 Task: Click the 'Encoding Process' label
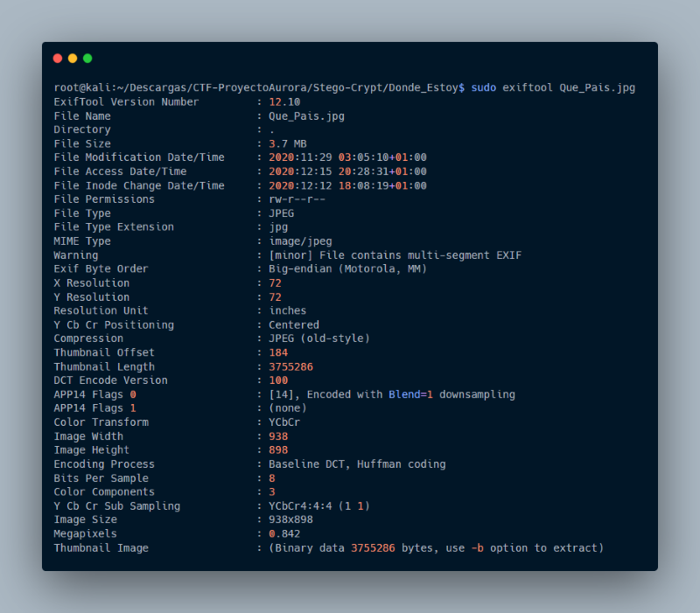point(104,464)
